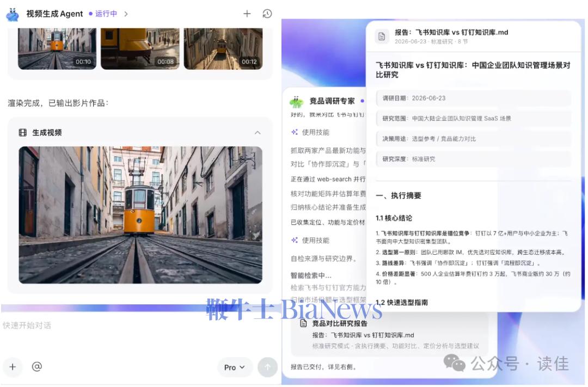Click the 运行中 status label
Image resolution: width=588 pixels, height=387 pixels.
106,14
